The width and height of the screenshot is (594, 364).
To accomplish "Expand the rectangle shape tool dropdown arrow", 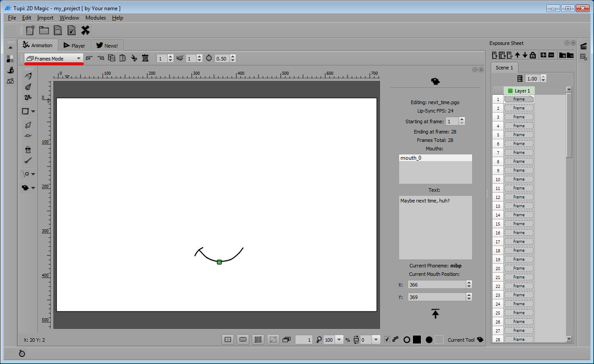I will pos(33,112).
